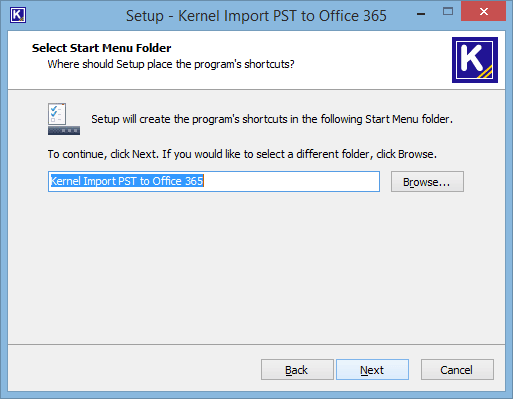Minimize the Setup window

[421, 13]
